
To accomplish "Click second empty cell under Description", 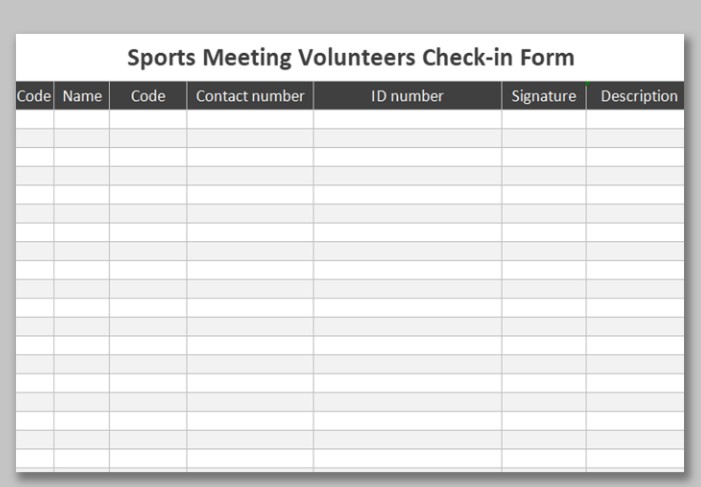I will coord(635,138).
